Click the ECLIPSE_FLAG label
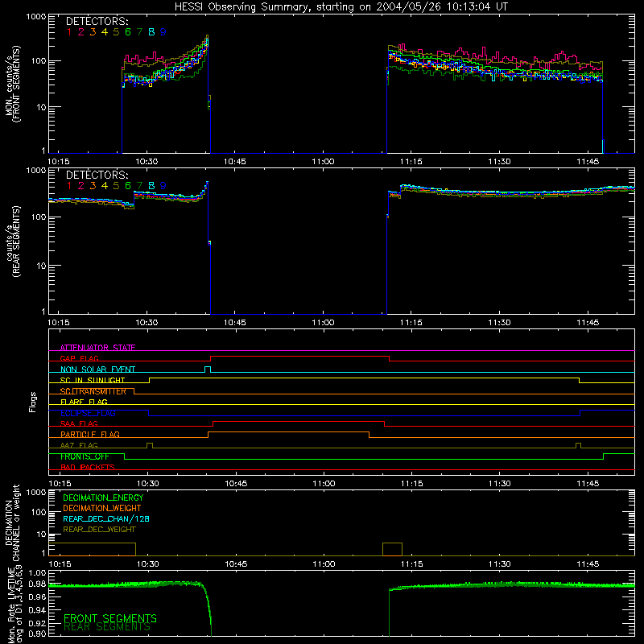 coord(88,413)
